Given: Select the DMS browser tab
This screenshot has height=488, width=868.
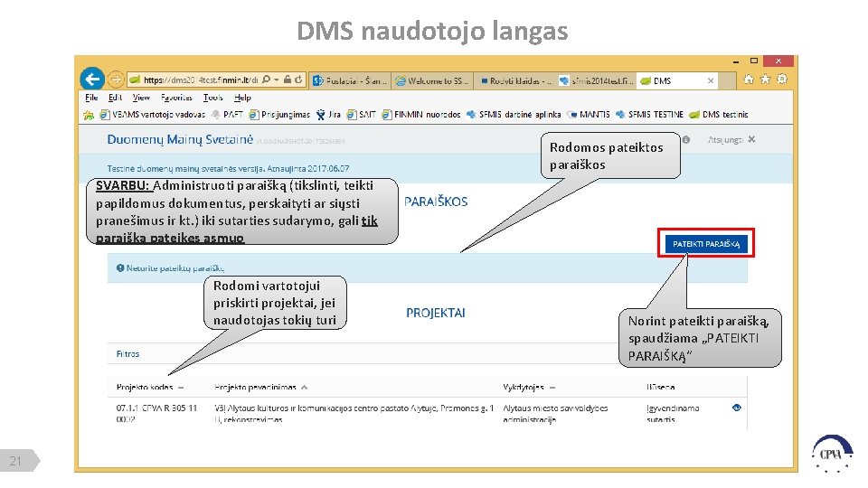Looking at the screenshot, I should 670,80.
